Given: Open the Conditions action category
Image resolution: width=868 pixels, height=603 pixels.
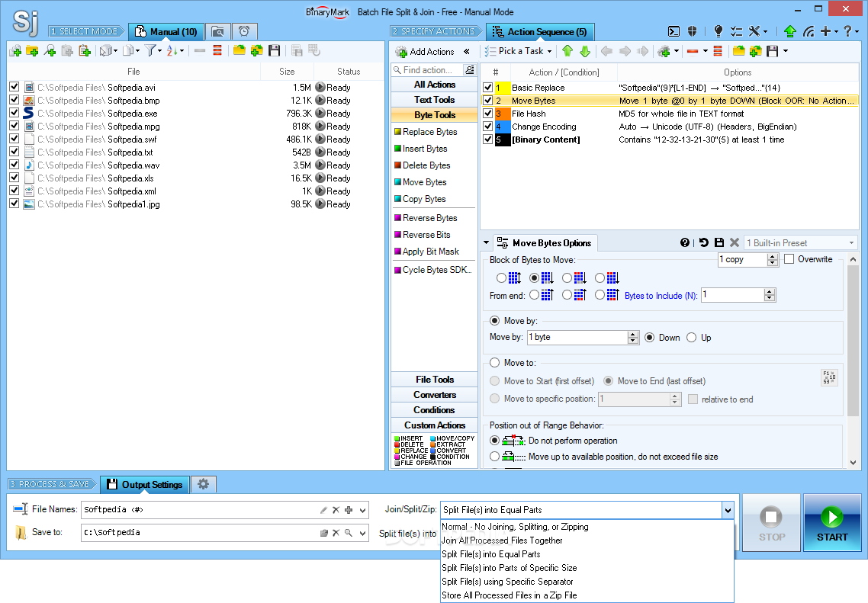Looking at the screenshot, I should pos(435,410).
